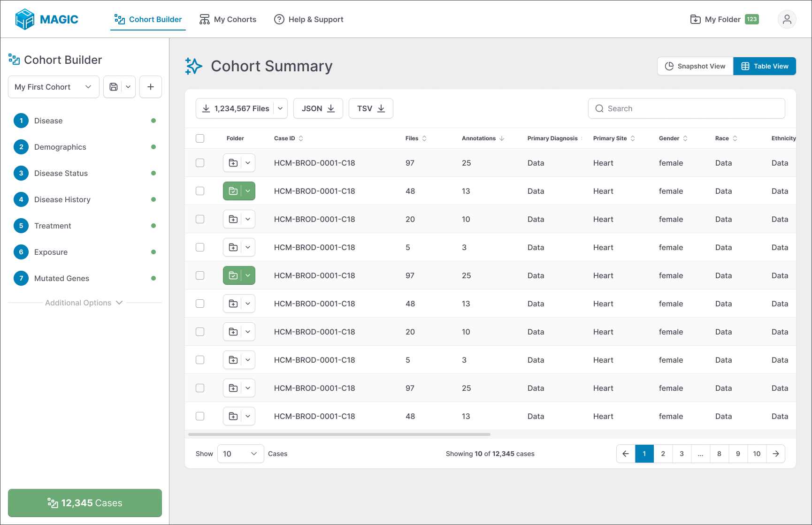Toggle the select-all header checkbox
Image resolution: width=812 pixels, height=525 pixels.
coord(200,138)
